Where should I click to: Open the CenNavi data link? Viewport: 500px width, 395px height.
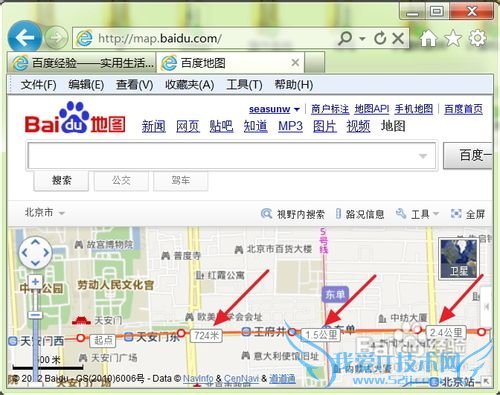tap(241, 378)
